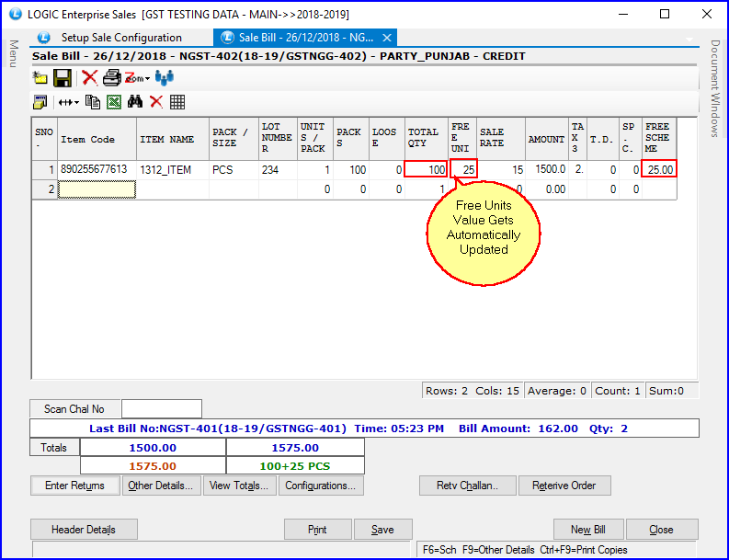The height and width of the screenshot is (560, 729).
Task: Select row 2 header in grid
Action: (x=45, y=189)
